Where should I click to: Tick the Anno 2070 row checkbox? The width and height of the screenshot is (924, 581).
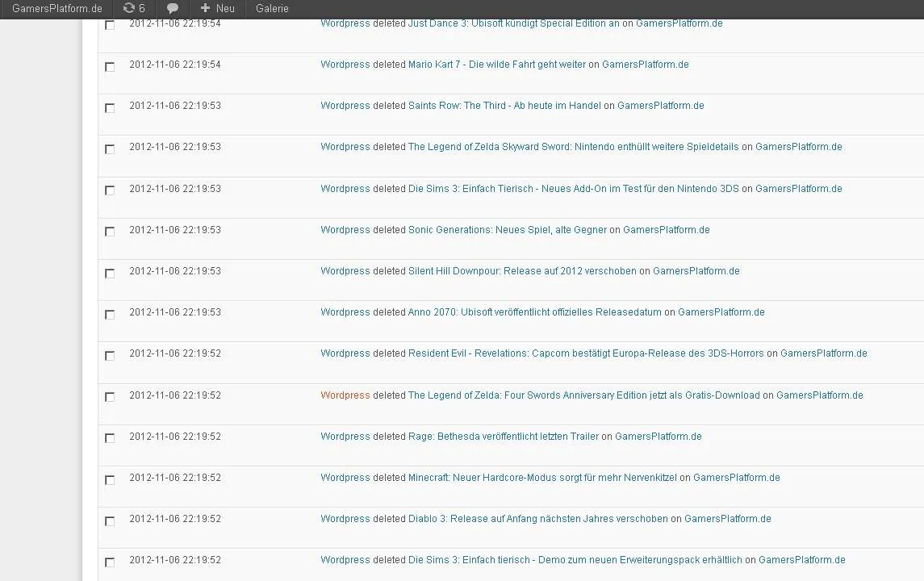(x=110, y=315)
